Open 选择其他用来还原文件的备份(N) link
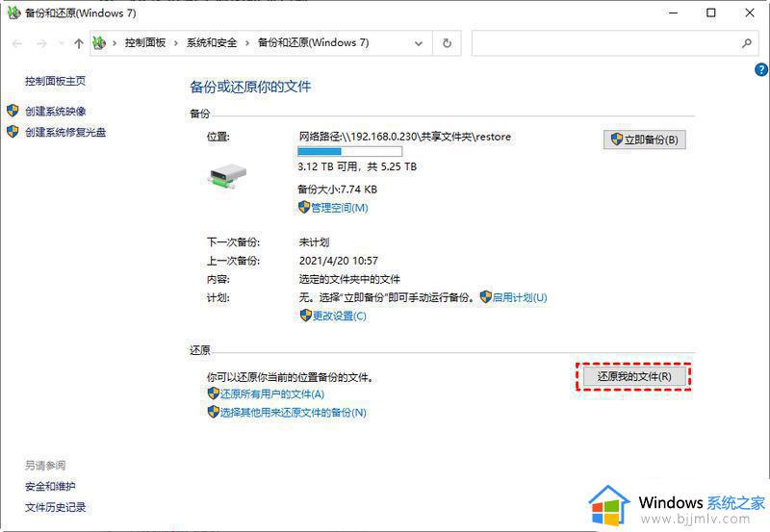Viewport: 770px width, 532px height. click(x=294, y=413)
